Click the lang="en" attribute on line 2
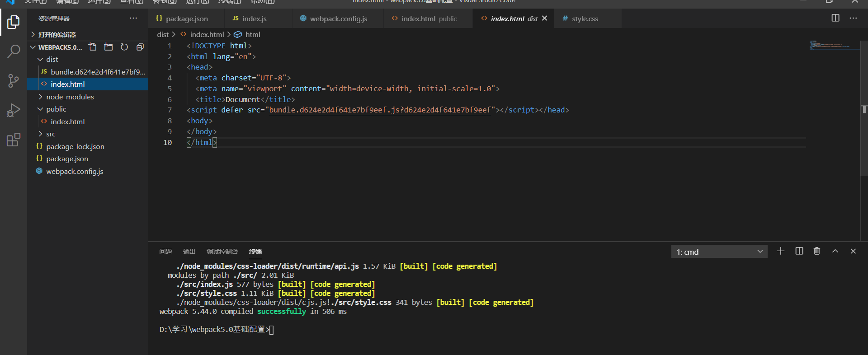The height and width of the screenshot is (355, 868). pos(232,56)
